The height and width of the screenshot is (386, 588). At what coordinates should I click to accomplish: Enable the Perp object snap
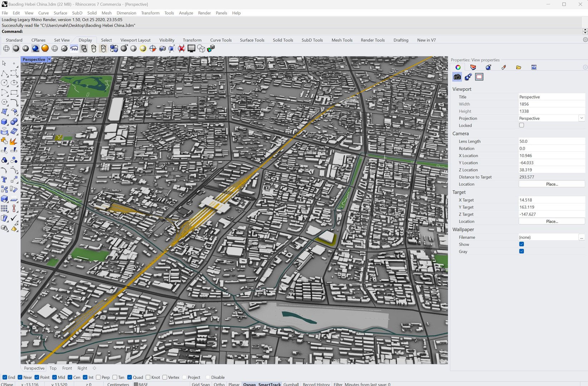point(98,377)
